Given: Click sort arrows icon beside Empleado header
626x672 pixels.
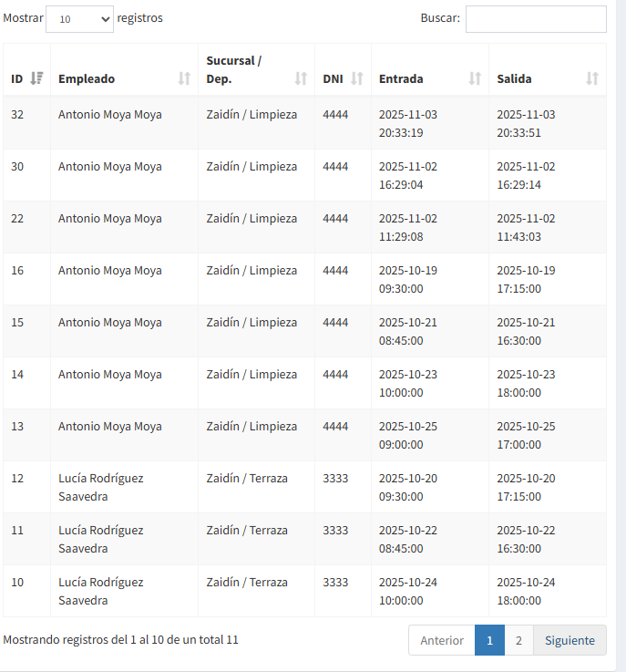Looking at the screenshot, I should 184,78.
